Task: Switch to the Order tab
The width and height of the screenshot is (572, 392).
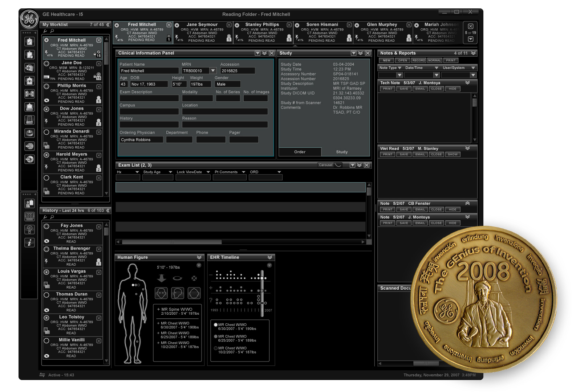Action: (300, 152)
